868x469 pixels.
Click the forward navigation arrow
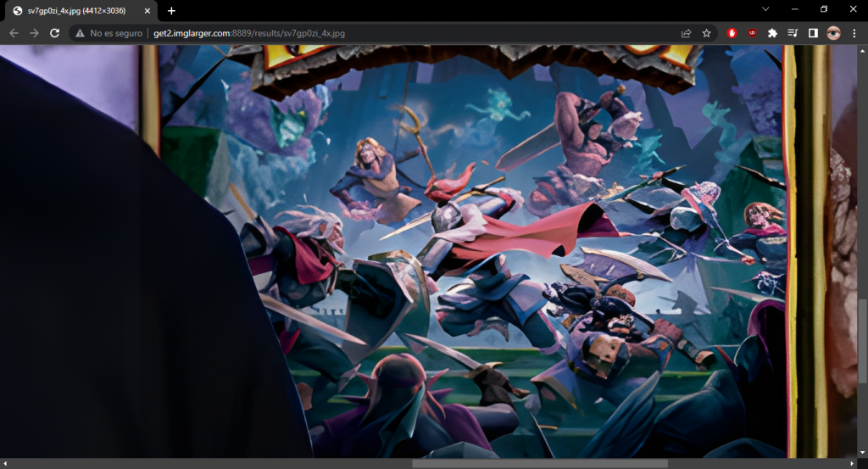(x=34, y=33)
